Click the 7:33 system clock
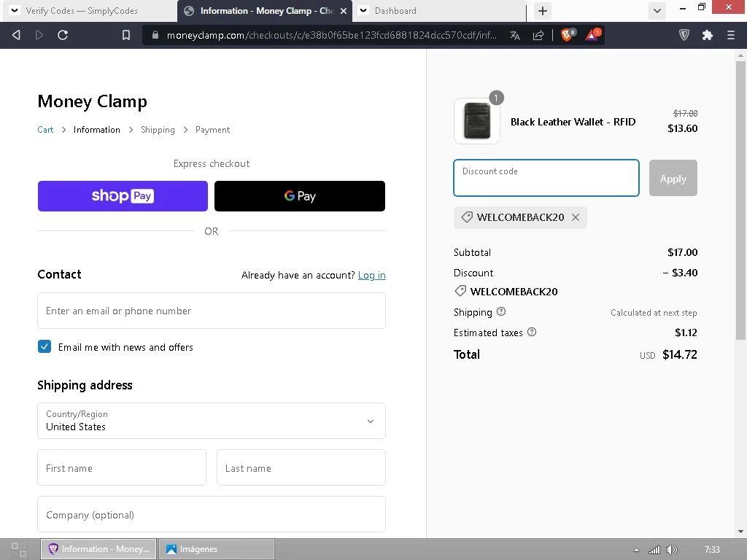747x560 pixels. tap(712, 550)
